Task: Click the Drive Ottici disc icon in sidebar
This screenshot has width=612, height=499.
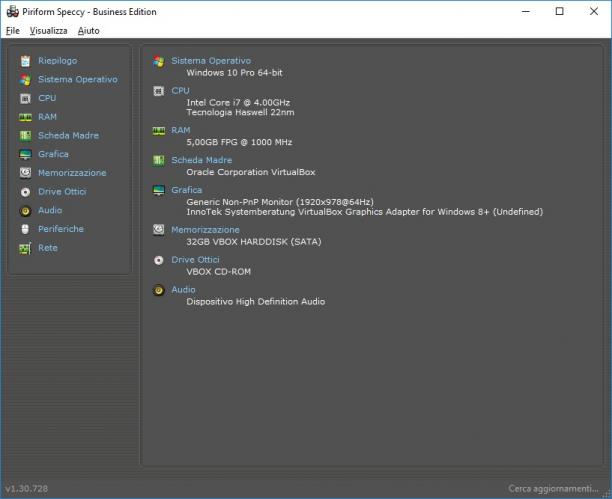Action: (25, 192)
